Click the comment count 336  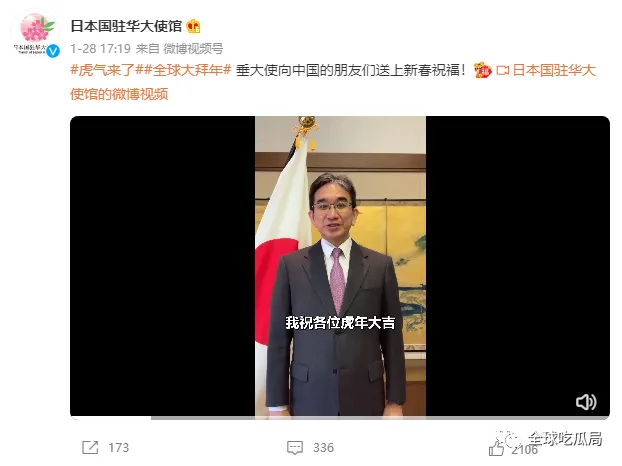323,448
